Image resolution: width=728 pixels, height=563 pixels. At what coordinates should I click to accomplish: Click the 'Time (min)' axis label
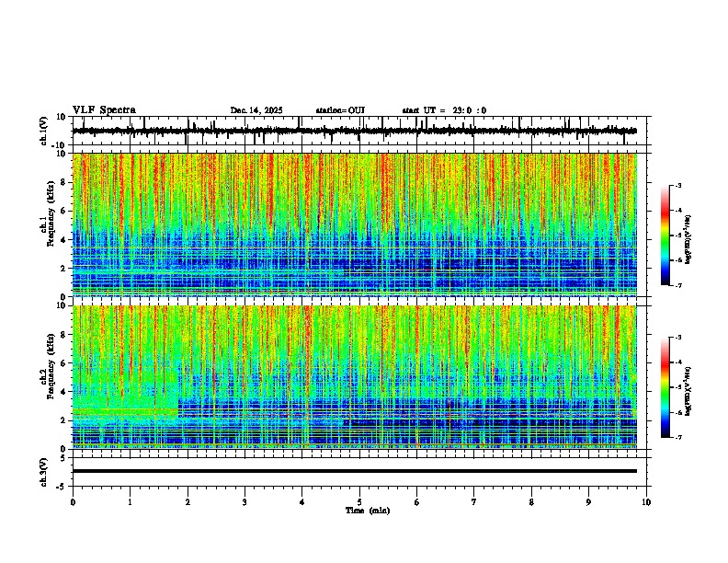pyautogui.click(x=368, y=510)
